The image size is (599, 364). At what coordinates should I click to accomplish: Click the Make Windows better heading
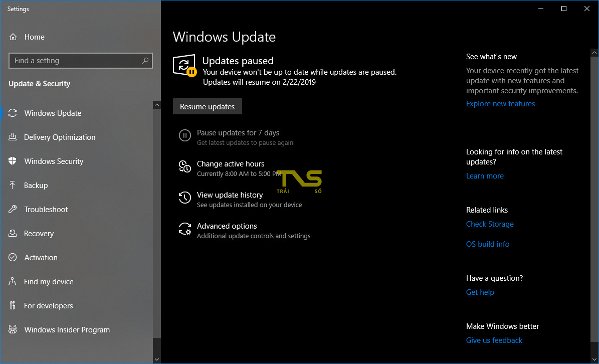[x=502, y=326]
